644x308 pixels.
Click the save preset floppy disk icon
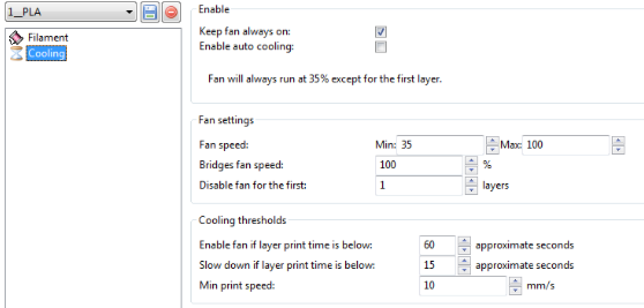tap(151, 13)
